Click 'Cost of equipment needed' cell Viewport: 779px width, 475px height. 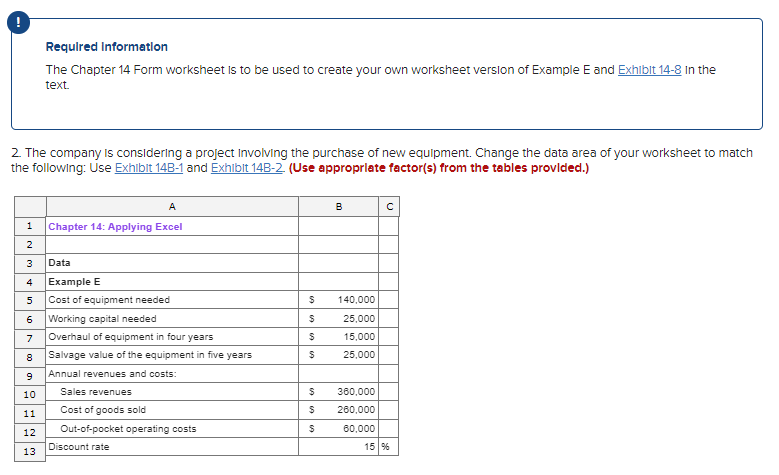(x=172, y=300)
